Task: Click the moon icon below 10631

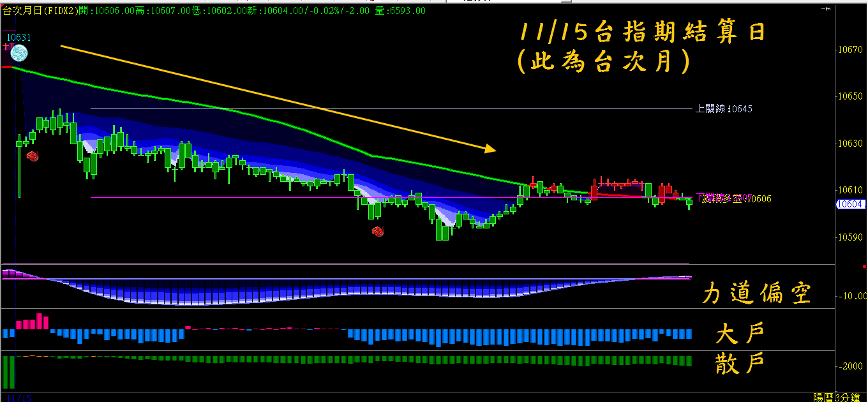Action: click(x=20, y=53)
